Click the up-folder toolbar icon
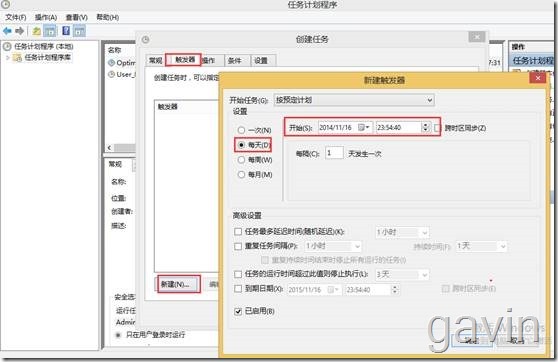Viewport: 558px width, 362px height. click(36, 31)
